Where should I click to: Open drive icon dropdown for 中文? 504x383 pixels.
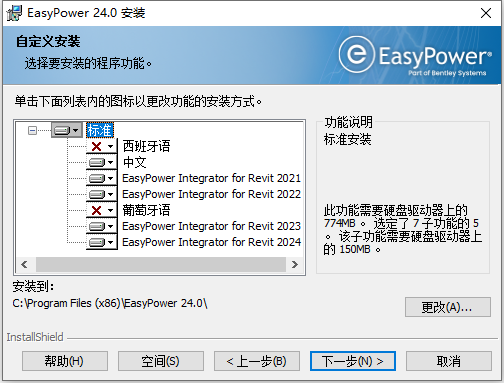click(102, 162)
